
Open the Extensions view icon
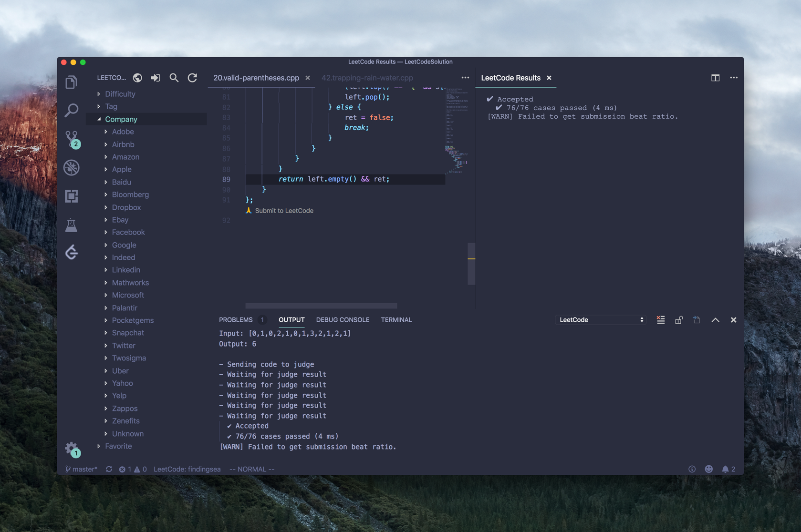pos(72,196)
